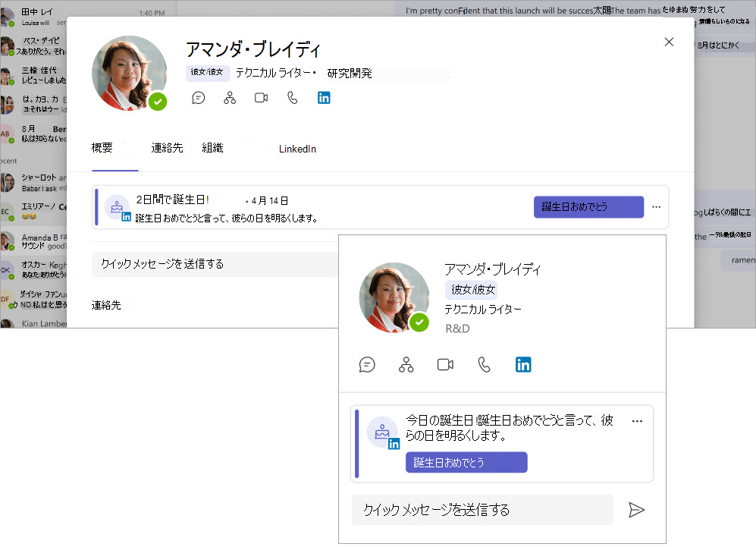Switch to the 組織 tab
The height and width of the screenshot is (547, 756).
click(x=212, y=148)
